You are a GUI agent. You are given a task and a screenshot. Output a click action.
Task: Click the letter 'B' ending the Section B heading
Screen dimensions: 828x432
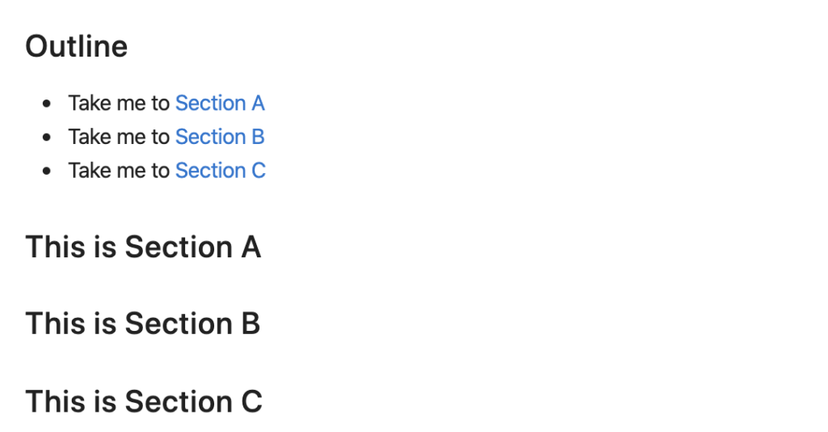[251, 323]
